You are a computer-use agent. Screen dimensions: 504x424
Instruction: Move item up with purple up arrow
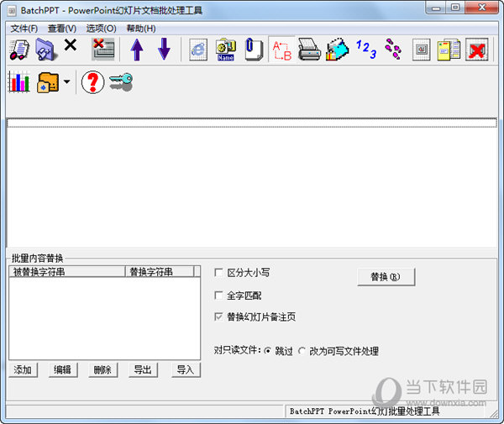(x=137, y=50)
